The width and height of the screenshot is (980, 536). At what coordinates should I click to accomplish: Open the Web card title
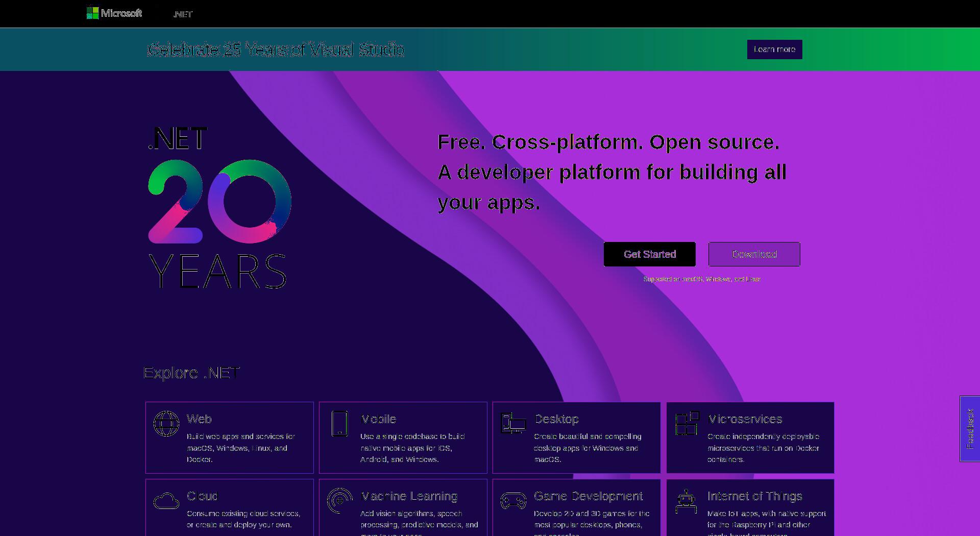(x=199, y=419)
